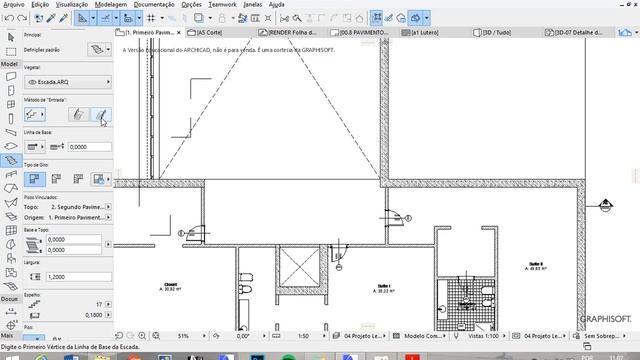Select the Object chair tool
This screenshot has height=360, width=640.
pyautogui.click(x=11, y=258)
